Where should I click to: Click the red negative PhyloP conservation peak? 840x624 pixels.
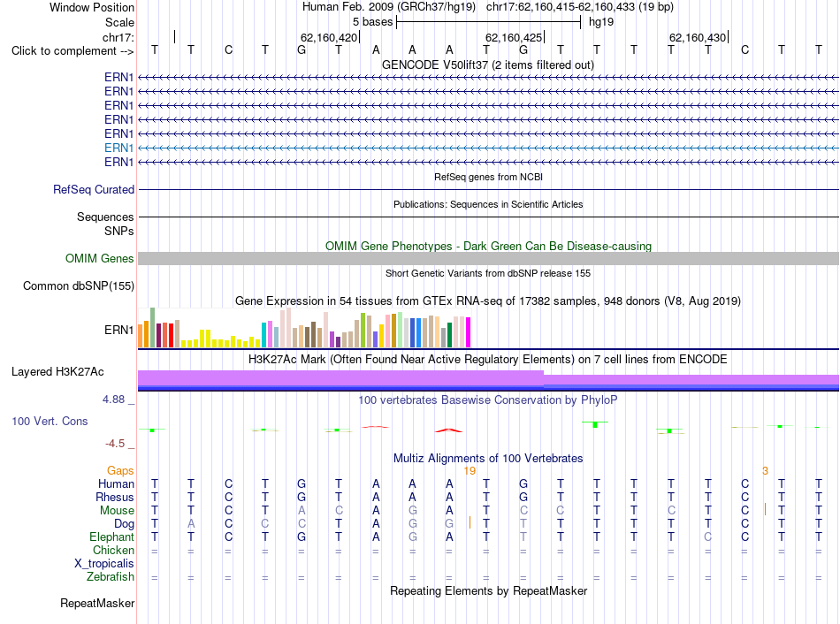[x=448, y=430]
